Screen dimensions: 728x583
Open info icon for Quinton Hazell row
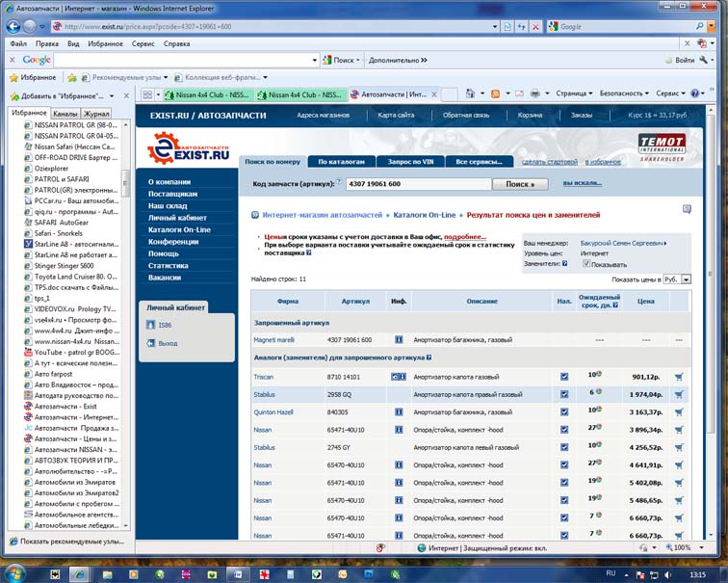pos(399,412)
